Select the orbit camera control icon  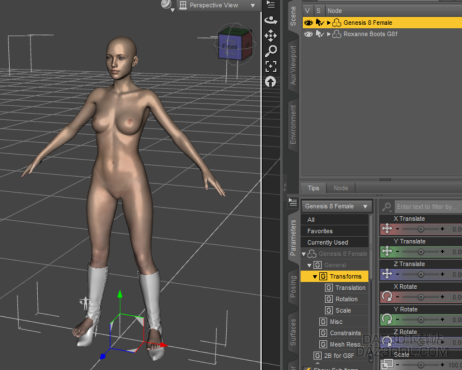[x=271, y=21]
